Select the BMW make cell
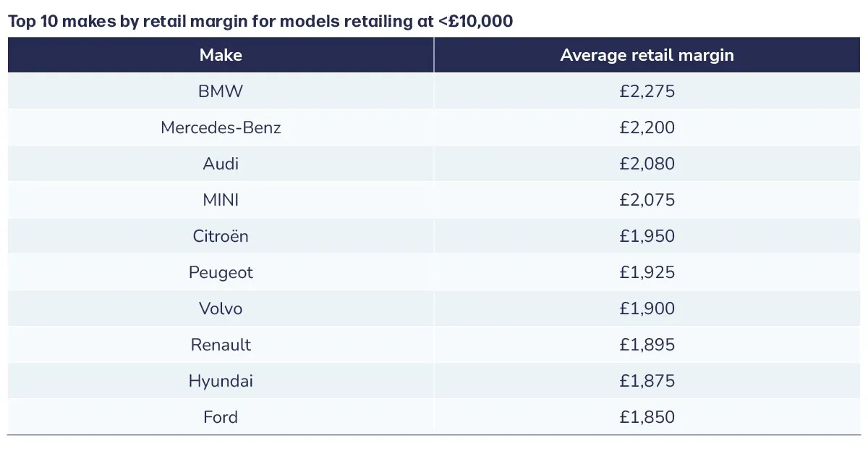Viewport: 868px width, 454px height. (221, 91)
